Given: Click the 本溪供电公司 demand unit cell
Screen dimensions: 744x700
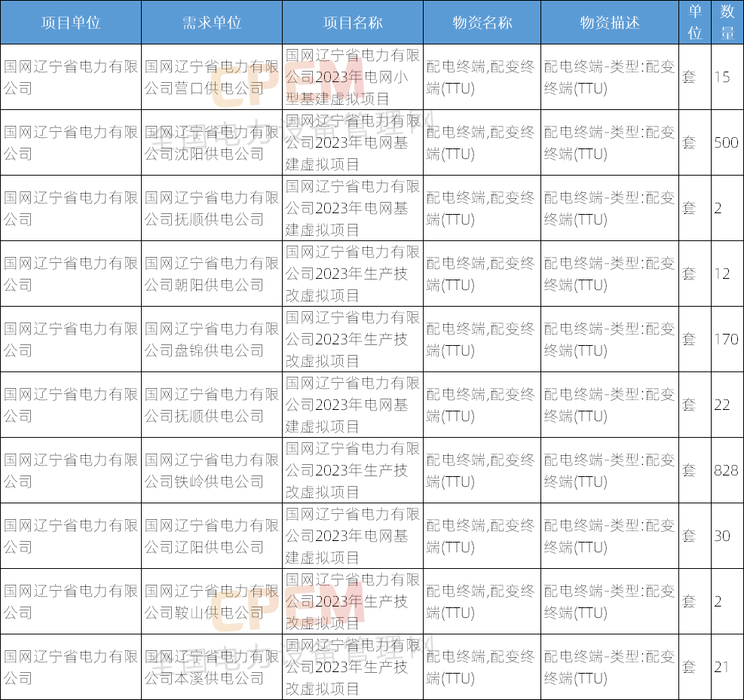Looking at the screenshot, I should (x=211, y=668).
